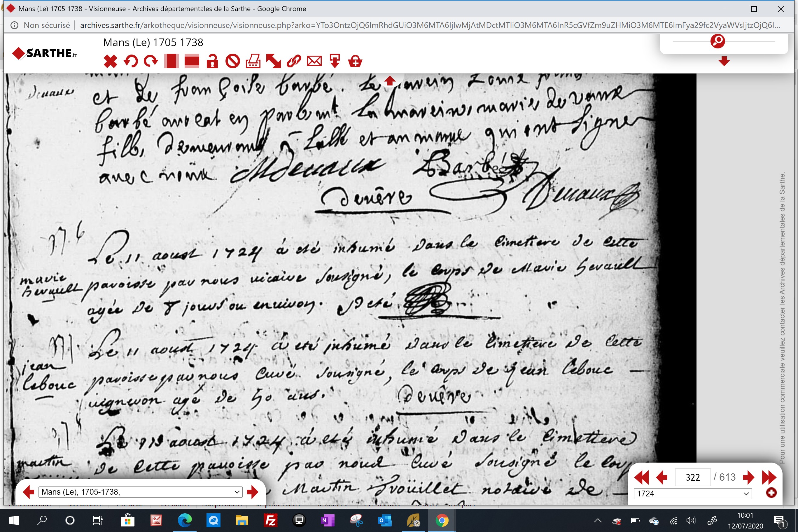
Task: Jump to last page double arrow
Action: [x=769, y=477]
